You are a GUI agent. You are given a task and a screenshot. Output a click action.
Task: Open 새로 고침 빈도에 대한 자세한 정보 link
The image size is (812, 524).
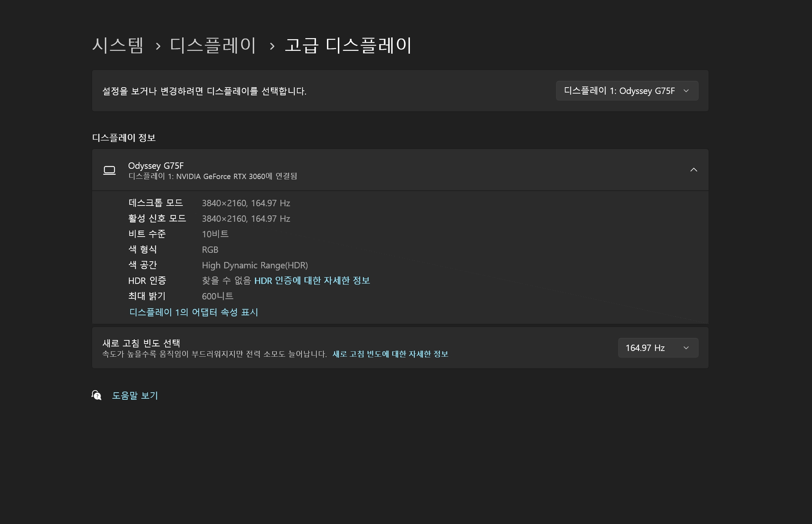point(390,354)
